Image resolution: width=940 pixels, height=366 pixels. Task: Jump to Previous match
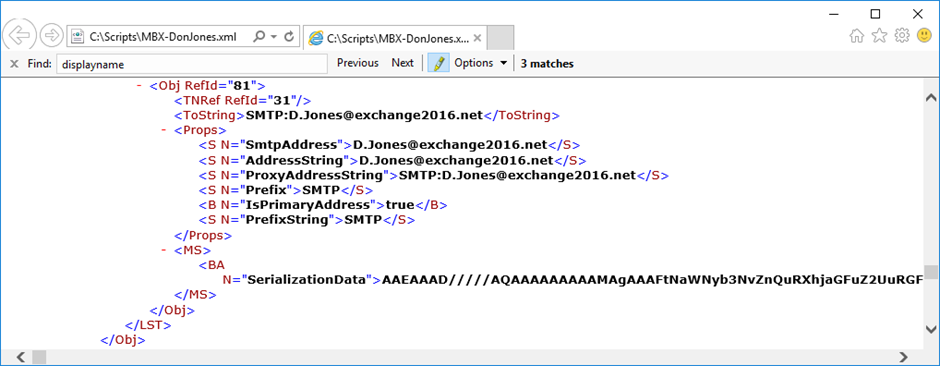point(358,63)
